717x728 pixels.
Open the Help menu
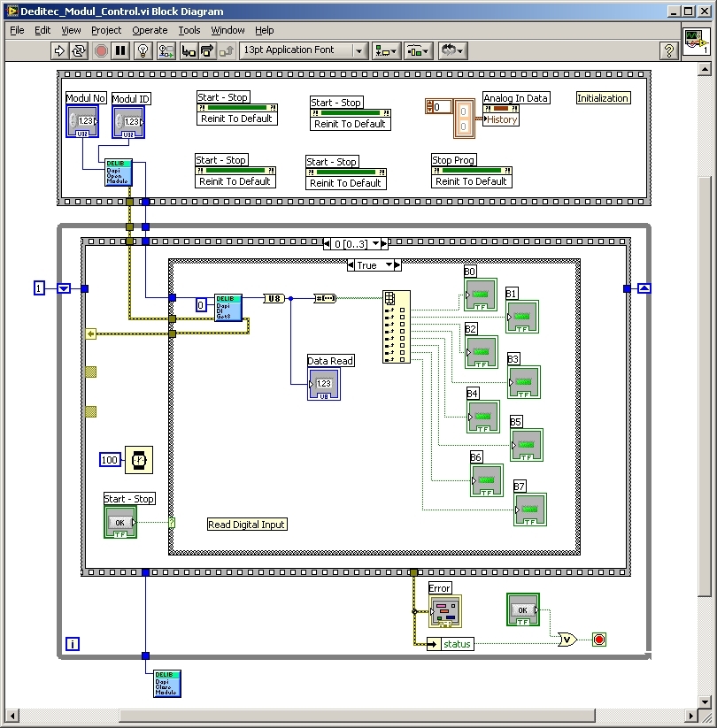pos(264,30)
